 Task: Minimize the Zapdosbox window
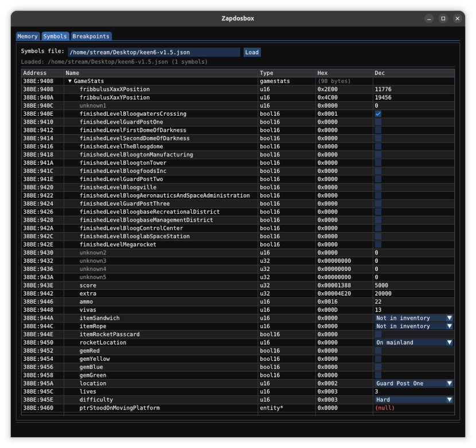429,19
